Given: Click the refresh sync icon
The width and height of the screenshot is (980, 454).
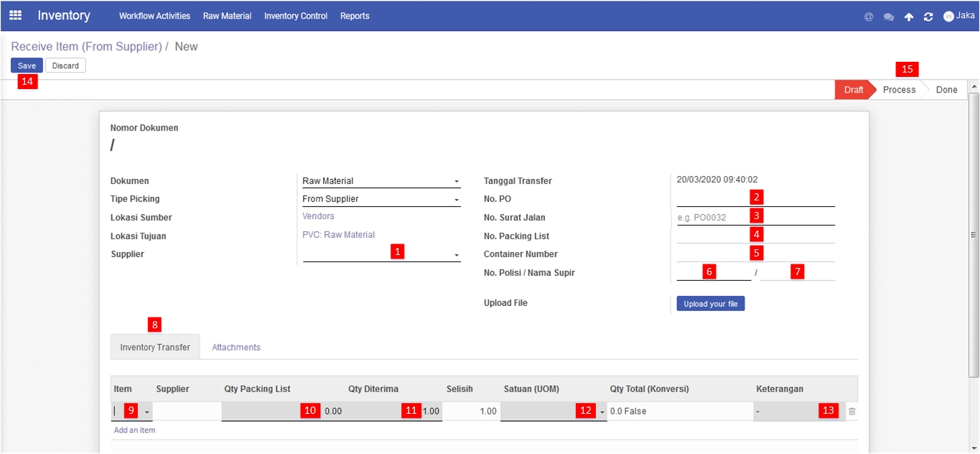Looking at the screenshot, I should pyautogui.click(x=928, y=17).
